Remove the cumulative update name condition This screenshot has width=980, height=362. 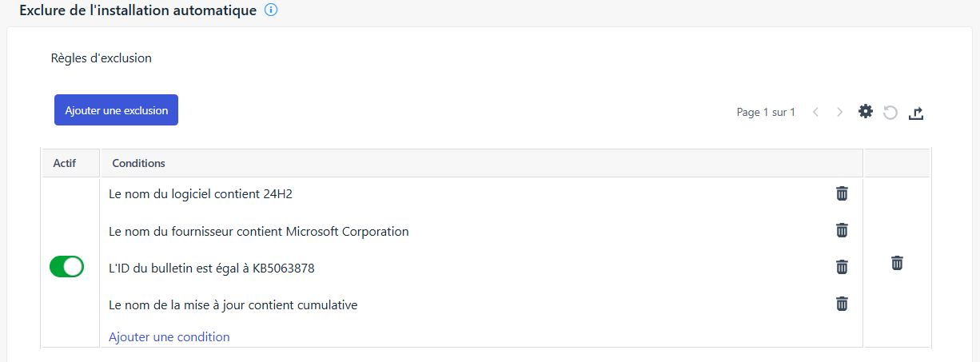[x=842, y=304]
